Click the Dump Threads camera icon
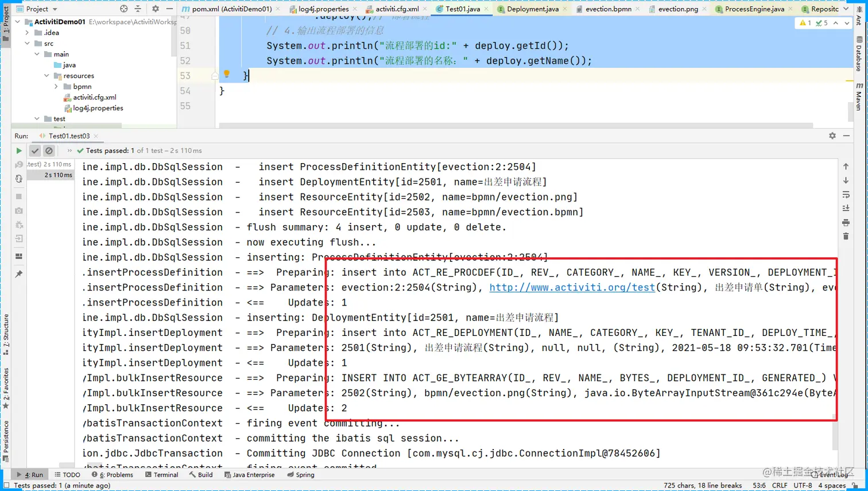868x491 pixels. [19, 211]
